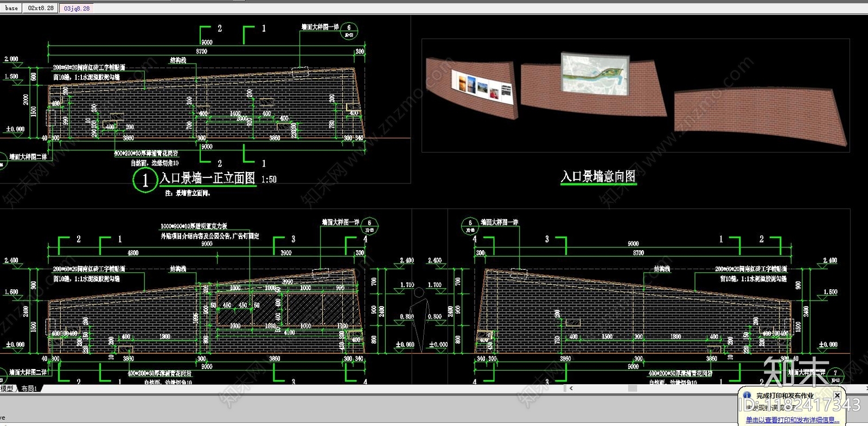868x426 pixels.
Task: Switch to the 模型 model tab
Action: click(7, 389)
